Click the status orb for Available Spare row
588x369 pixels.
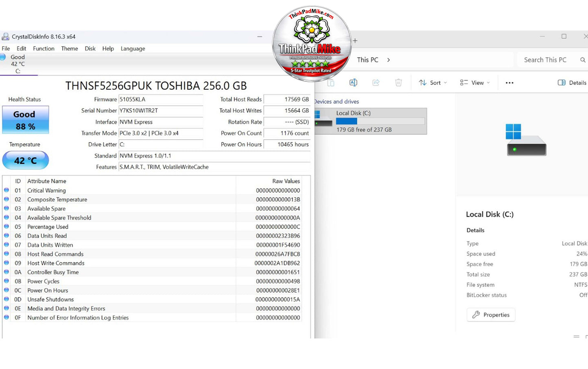coord(7,208)
